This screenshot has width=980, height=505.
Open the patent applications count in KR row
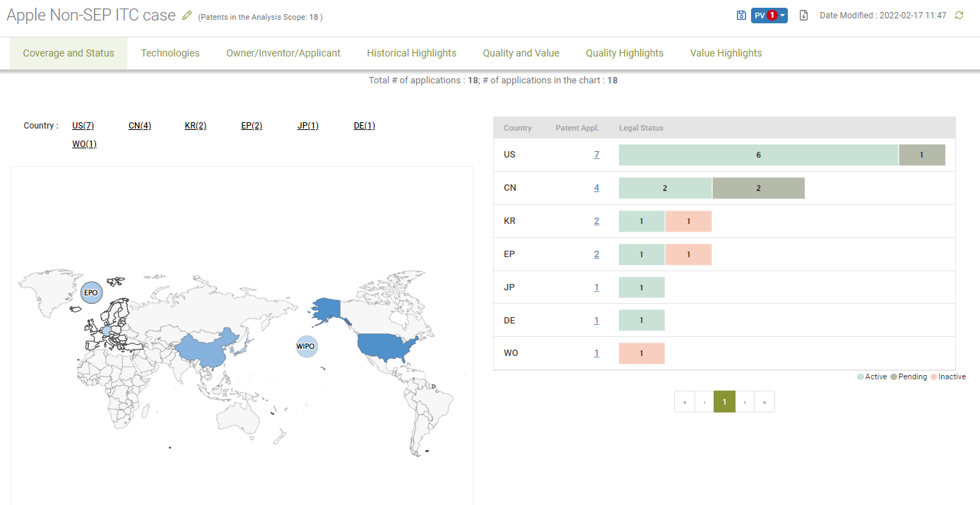(596, 221)
